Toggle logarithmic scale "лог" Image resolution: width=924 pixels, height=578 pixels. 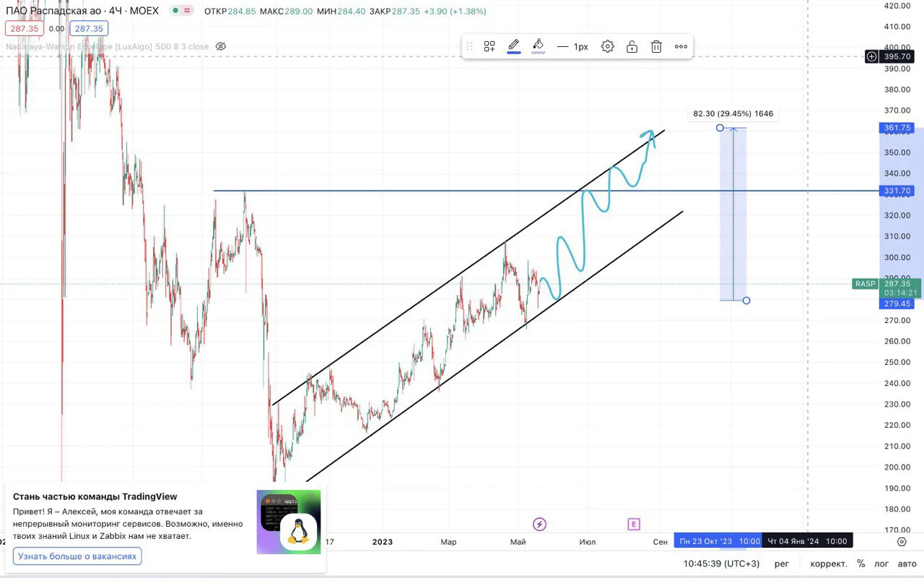click(x=881, y=563)
